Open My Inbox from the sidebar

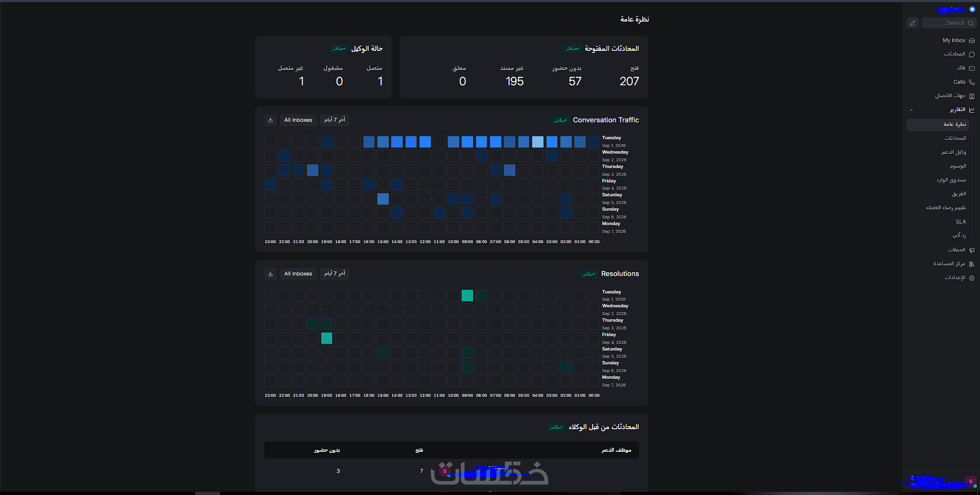coord(958,40)
